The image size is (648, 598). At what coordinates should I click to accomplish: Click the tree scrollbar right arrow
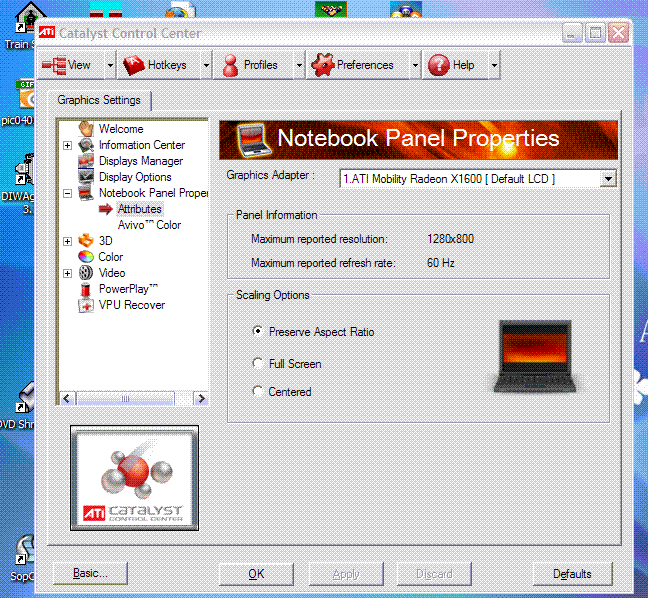click(201, 399)
